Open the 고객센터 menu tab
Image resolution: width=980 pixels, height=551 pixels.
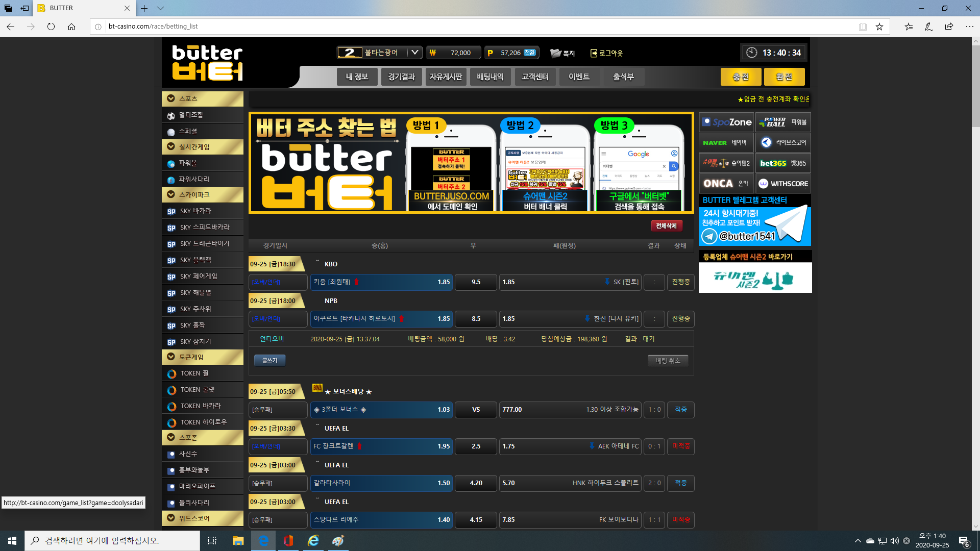click(x=534, y=77)
